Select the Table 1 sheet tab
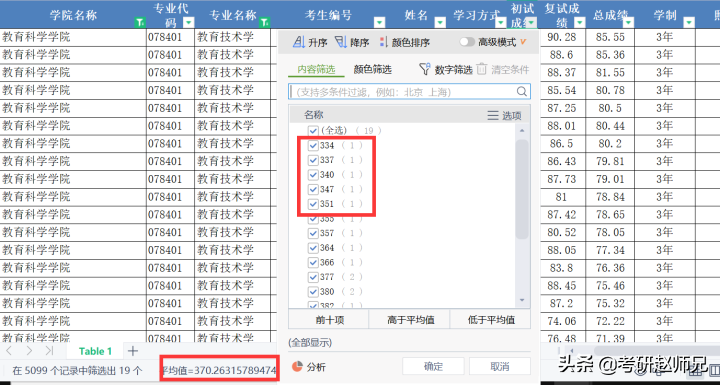This screenshot has width=720, height=385. click(96, 351)
